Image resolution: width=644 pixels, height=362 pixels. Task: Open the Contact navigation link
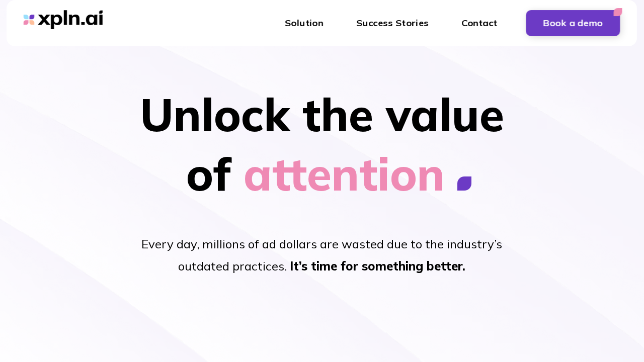click(x=479, y=23)
